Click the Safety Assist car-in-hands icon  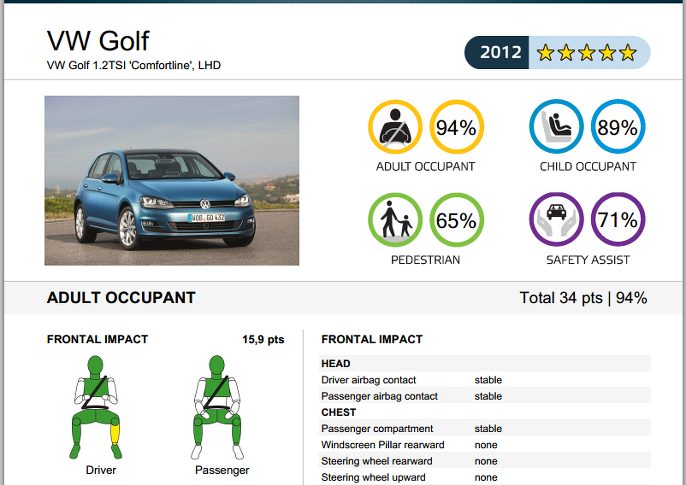click(x=556, y=220)
